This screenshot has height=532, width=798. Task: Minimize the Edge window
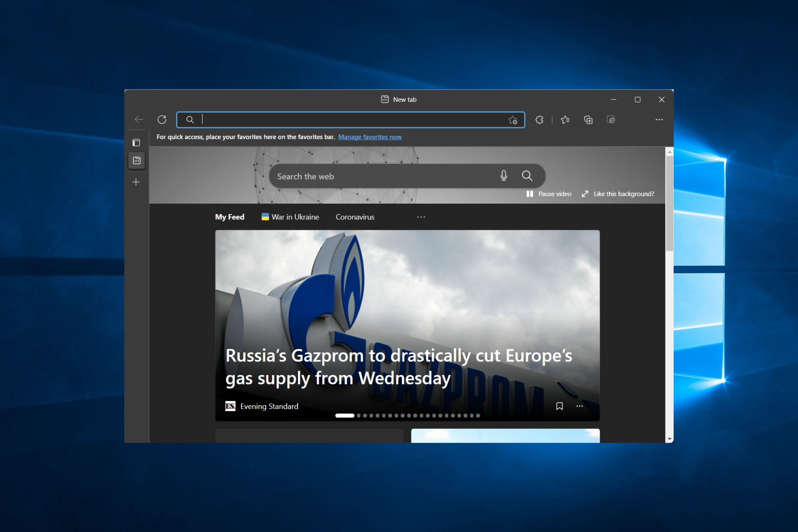(x=613, y=99)
